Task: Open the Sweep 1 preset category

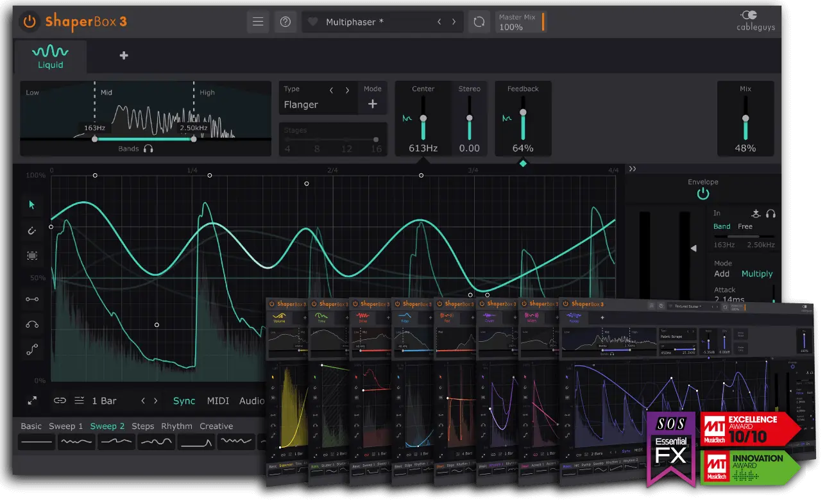Action: pyautogui.click(x=66, y=426)
